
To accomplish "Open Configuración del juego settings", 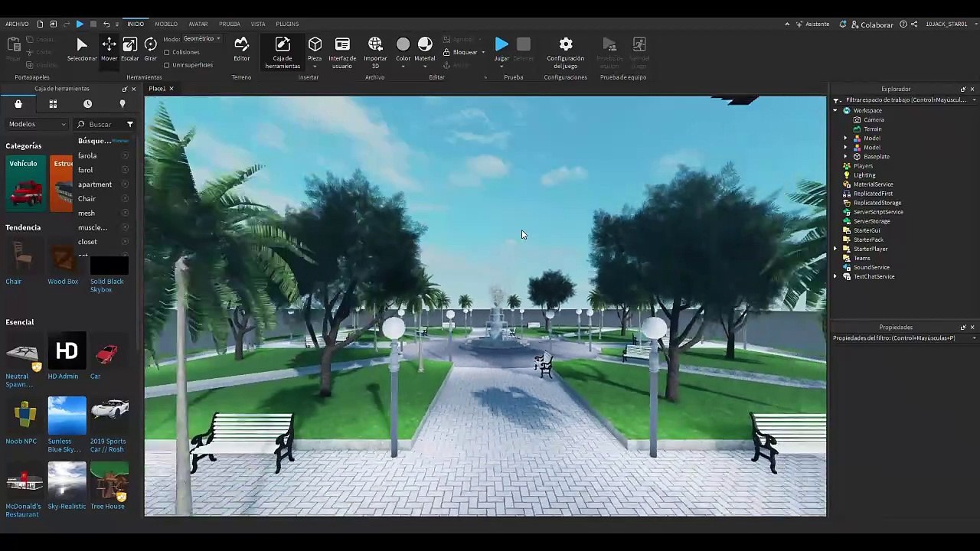I will point(565,52).
